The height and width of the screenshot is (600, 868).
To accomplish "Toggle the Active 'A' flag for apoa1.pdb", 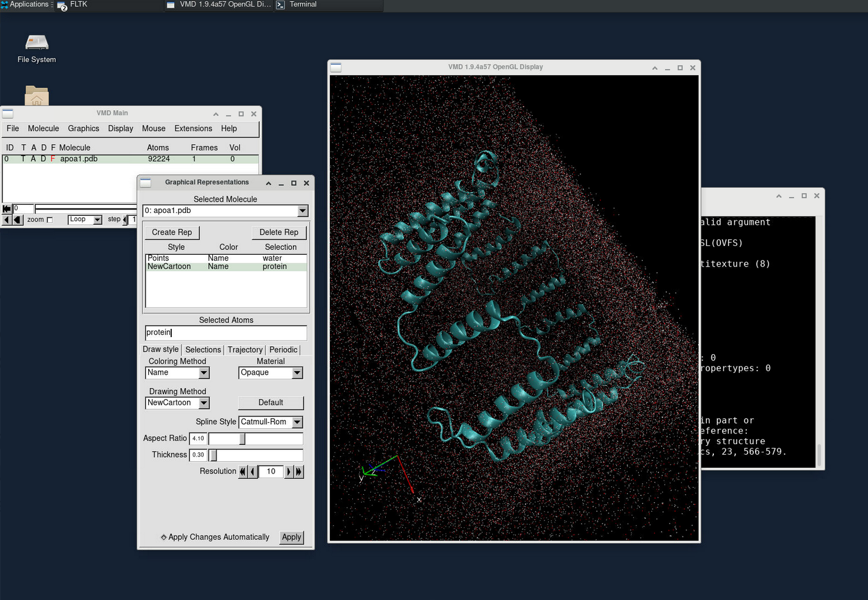I will coord(34,159).
